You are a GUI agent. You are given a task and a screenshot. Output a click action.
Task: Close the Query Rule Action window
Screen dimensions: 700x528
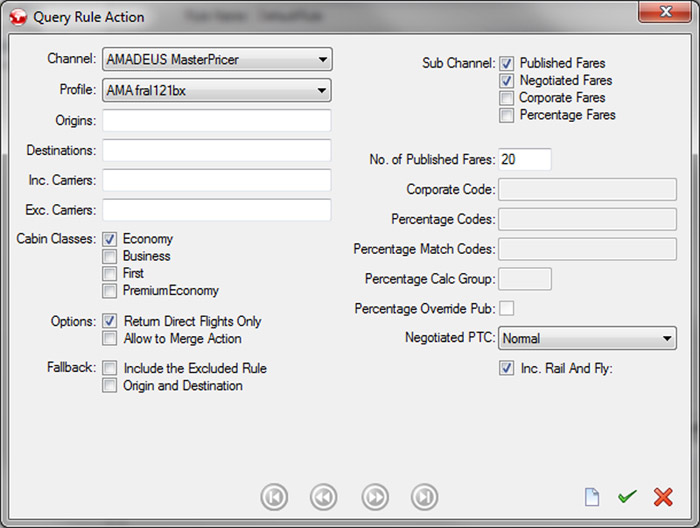665,11
